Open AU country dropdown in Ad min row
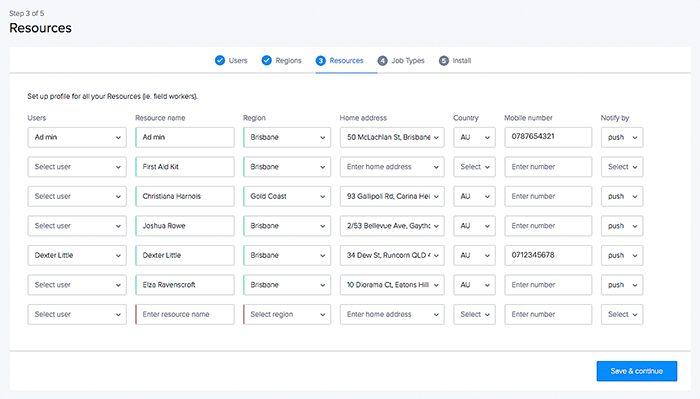 [x=474, y=137]
